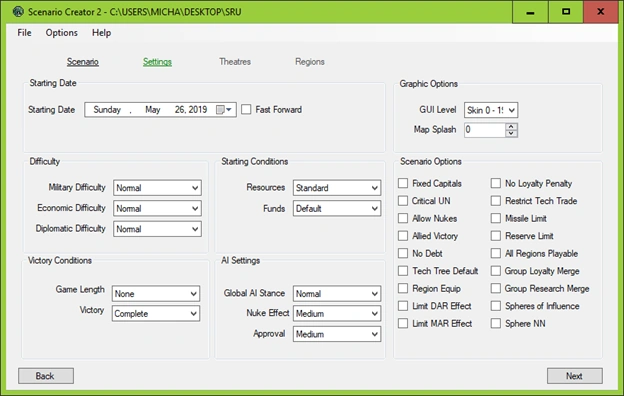This screenshot has height=396, width=624.
Task: Enable the Fast Forward checkbox
Action: [x=246, y=109]
